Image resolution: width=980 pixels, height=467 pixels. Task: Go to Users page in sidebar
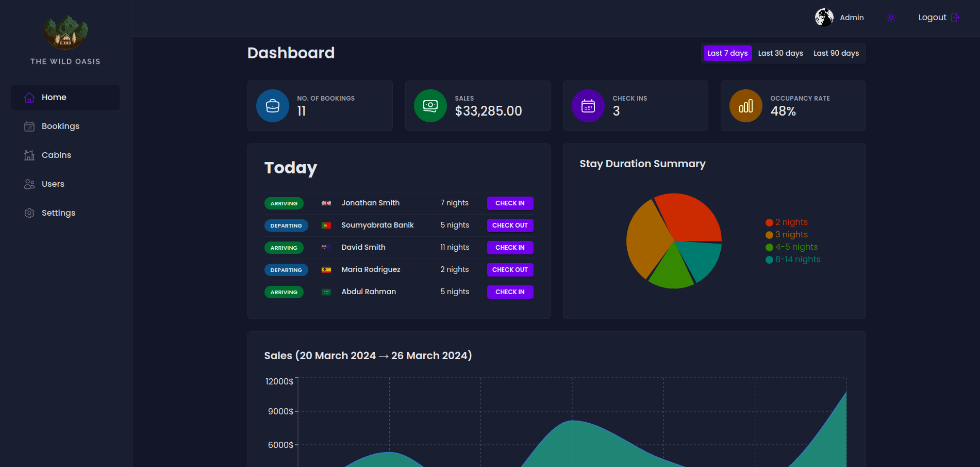[53, 184]
